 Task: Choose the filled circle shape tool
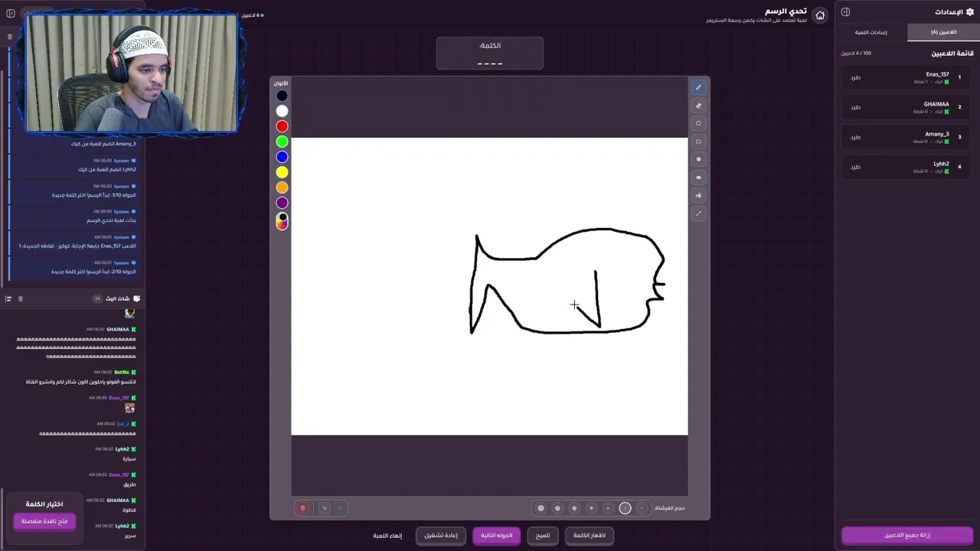[698, 159]
